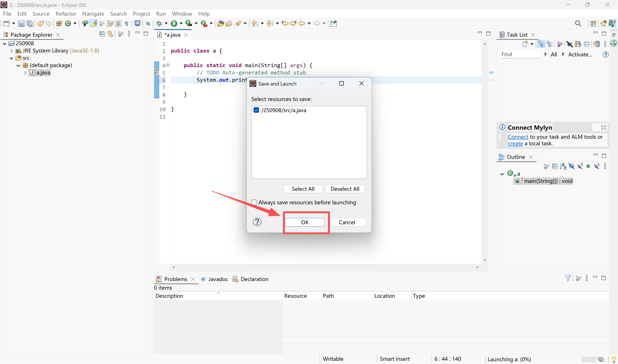Click Sort alphabetically icon in Outline
Image resolution: width=618 pixels, height=364 pixels.
click(x=563, y=167)
